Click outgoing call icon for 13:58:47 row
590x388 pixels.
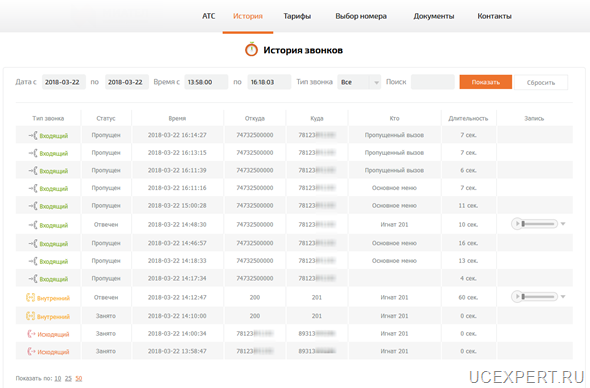(x=31, y=351)
